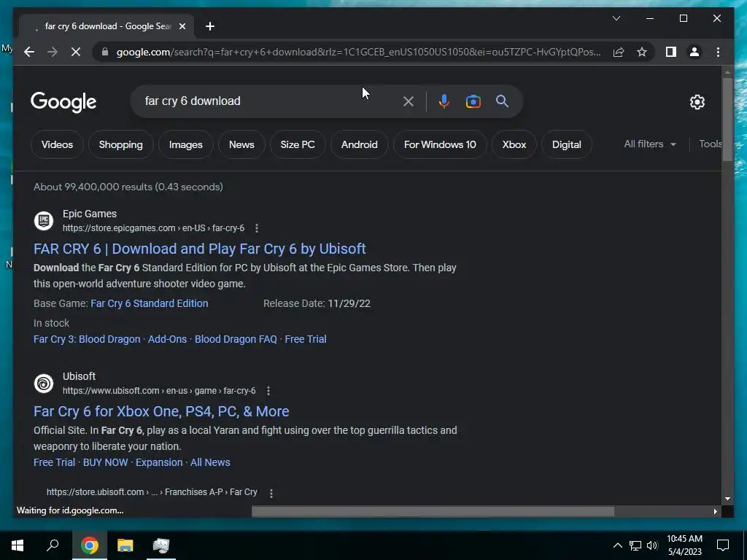Click the horizontal scrollbar thumb
The width and height of the screenshot is (747, 560).
[433, 511]
